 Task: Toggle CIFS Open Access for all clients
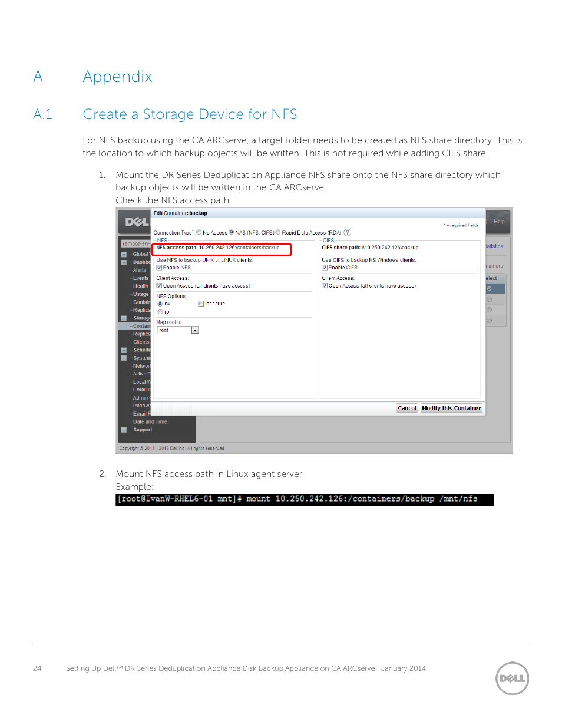click(x=325, y=286)
